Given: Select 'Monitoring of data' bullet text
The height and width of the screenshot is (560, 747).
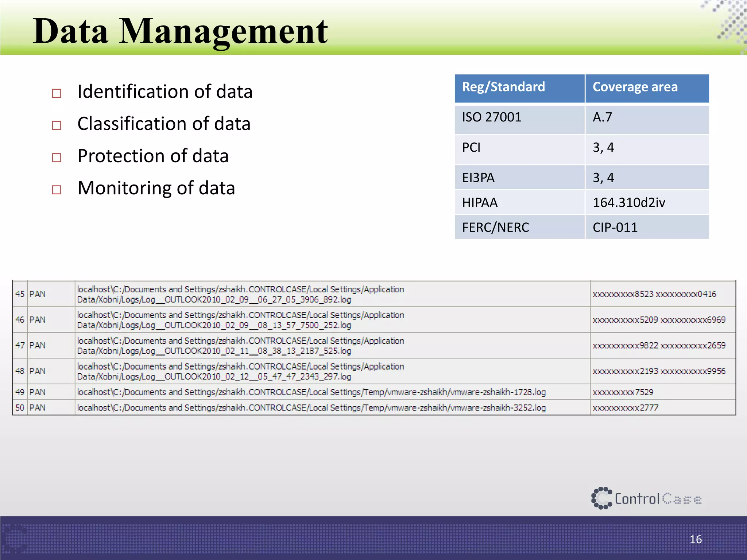Looking at the screenshot, I should (156, 188).
